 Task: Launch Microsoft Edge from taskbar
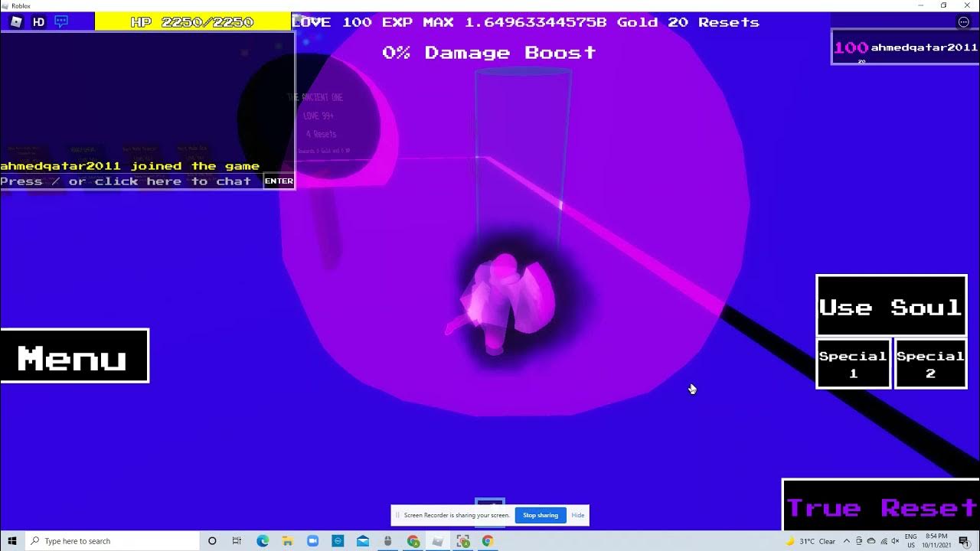263,541
